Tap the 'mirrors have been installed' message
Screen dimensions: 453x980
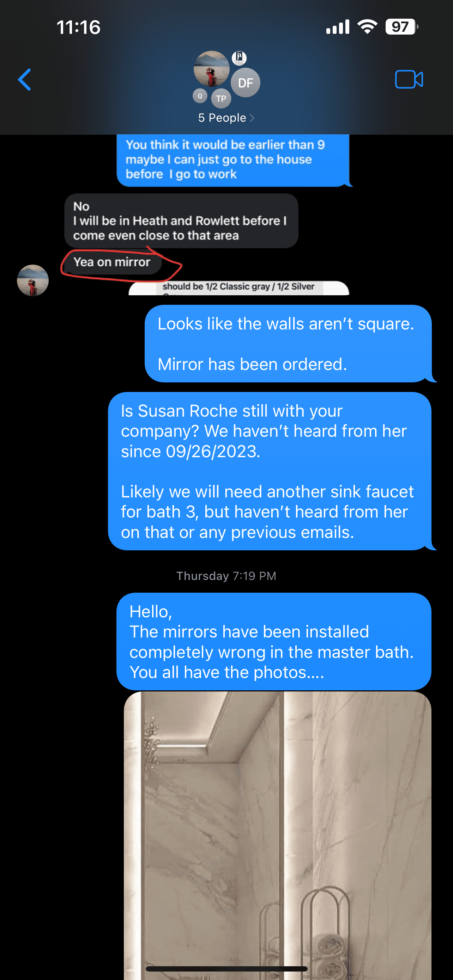coord(274,642)
